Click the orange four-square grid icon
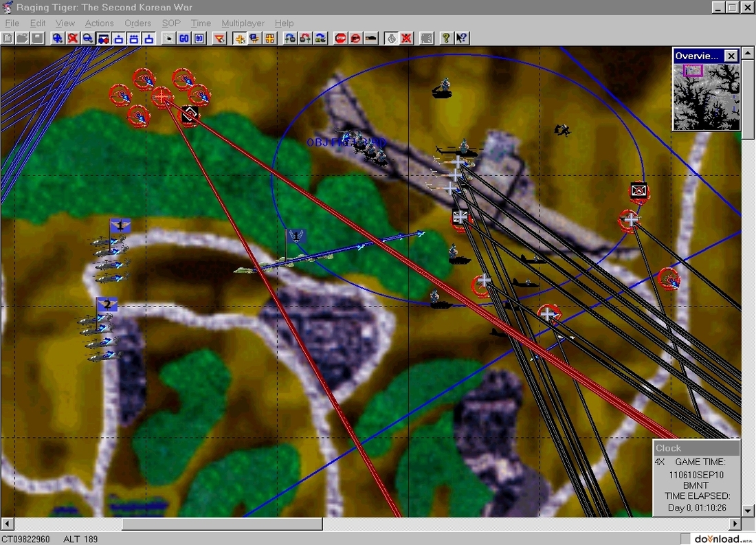 click(x=270, y=38)
